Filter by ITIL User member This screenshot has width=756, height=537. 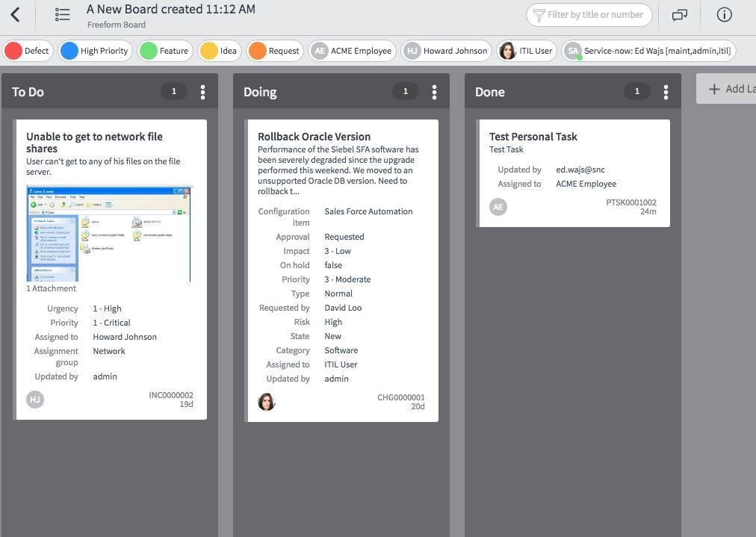(x=527, y=51)
